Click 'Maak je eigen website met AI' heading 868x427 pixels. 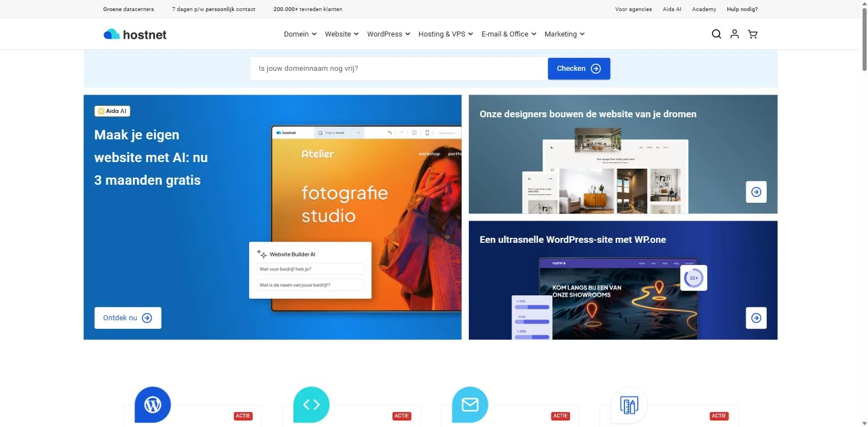click(x=151, y=158)
